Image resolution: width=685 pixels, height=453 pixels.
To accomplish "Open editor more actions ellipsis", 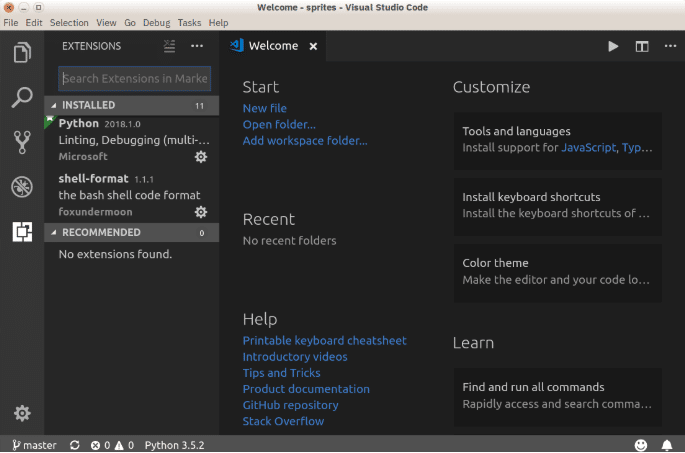I will coord(670,46).
